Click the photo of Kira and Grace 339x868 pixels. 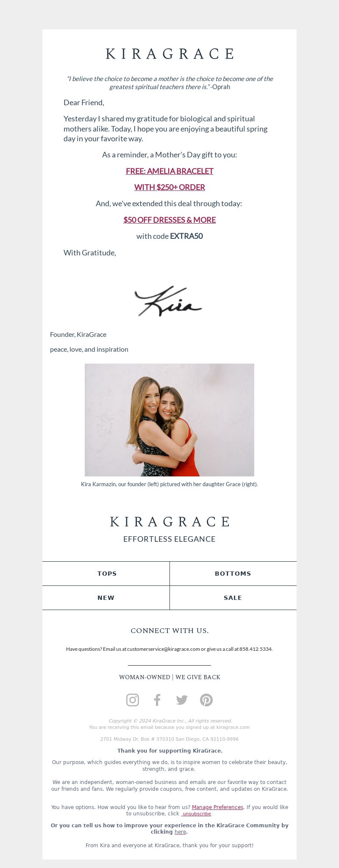click(169, 420)
